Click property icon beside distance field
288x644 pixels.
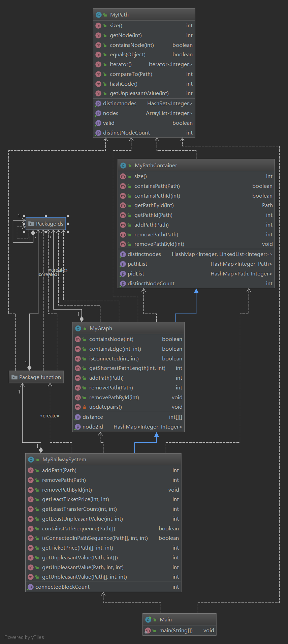(78, 417)
